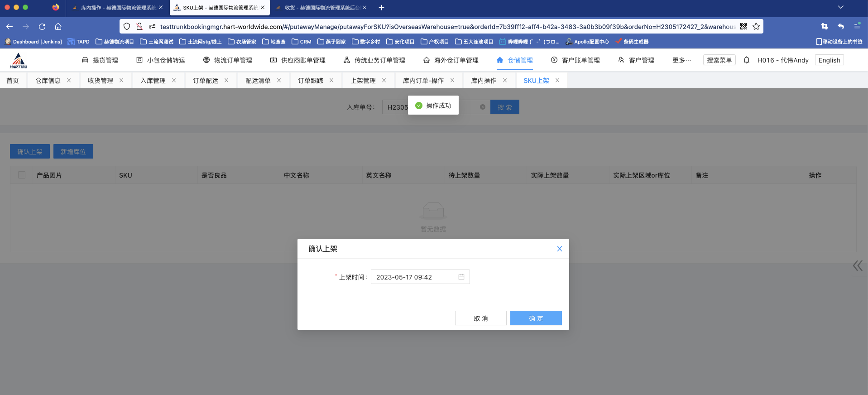This screenshot has height=395, width=868.
Task: Click the calendar icon in date field
Action: point(461,277)
